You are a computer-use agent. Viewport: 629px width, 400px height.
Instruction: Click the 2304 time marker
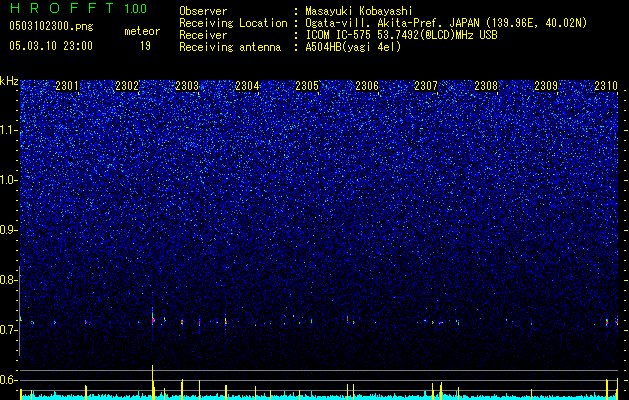[x=247, y=86]
